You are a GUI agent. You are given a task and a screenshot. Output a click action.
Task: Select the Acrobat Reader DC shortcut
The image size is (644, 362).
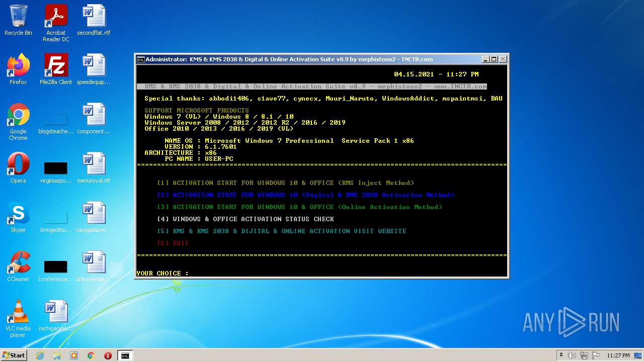point(56,23)
